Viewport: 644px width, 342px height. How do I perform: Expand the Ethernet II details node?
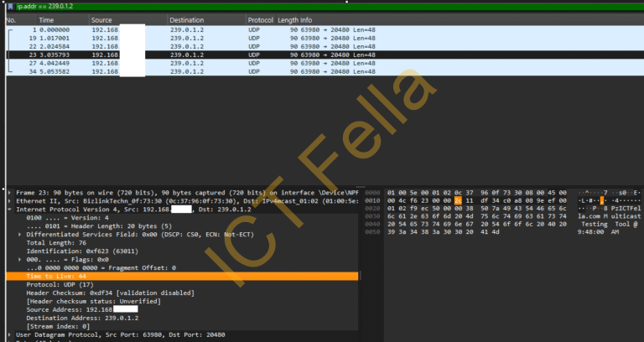pyautogui.click(x=9, y=201)
